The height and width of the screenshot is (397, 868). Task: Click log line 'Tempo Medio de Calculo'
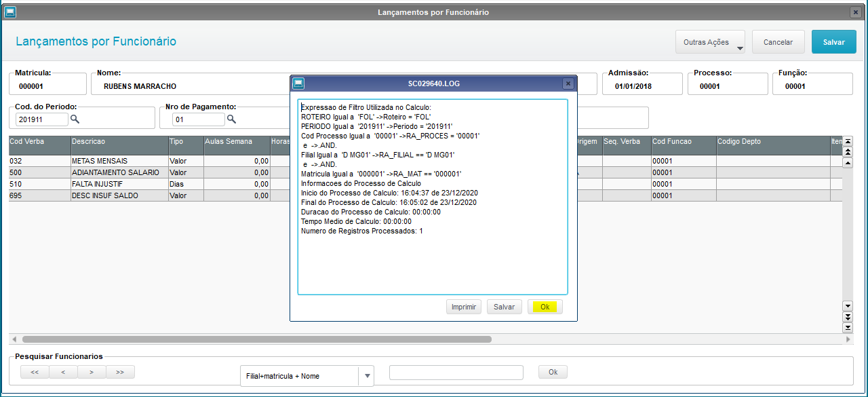(x=356, y=221)
